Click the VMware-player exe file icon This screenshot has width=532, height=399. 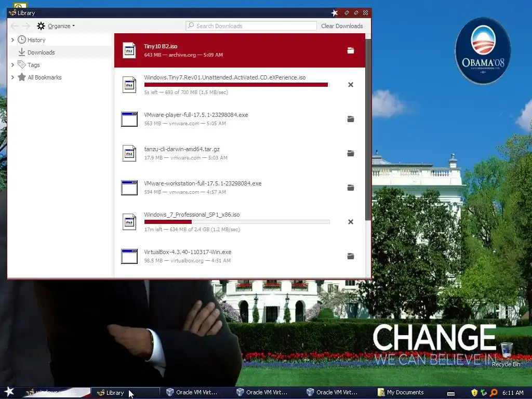[x=129, y=119]
